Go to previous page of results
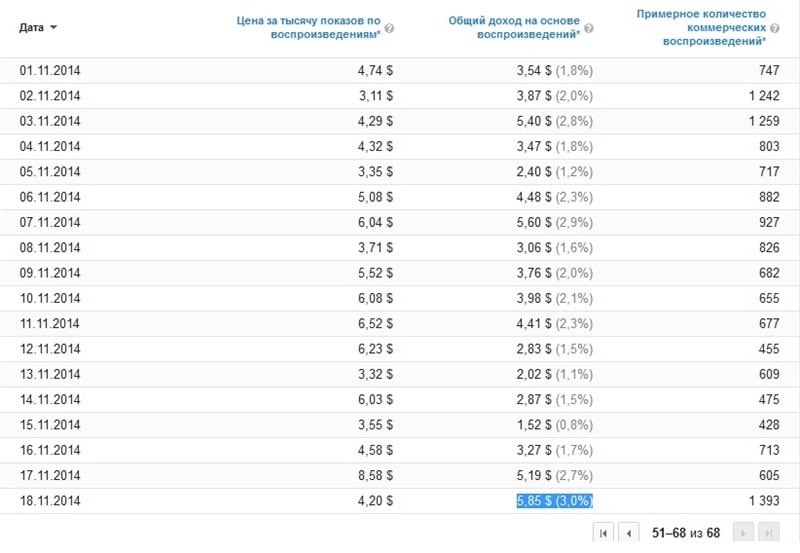This screenshot has height=553, width=800. click(x=628, y=533)
